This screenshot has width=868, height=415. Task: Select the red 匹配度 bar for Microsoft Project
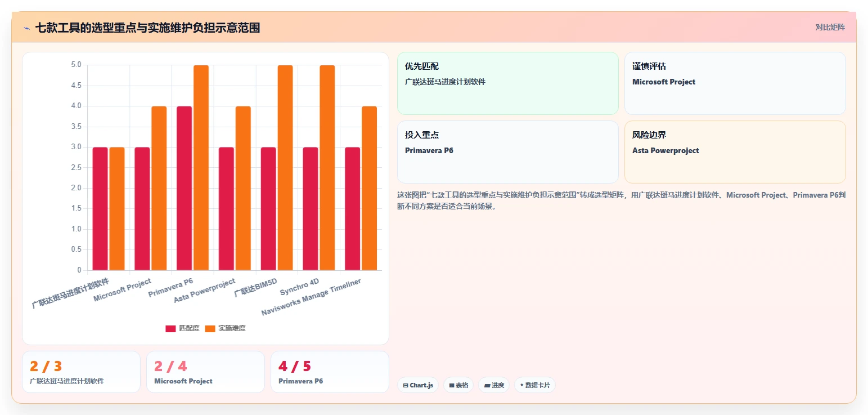click(142, 208)
